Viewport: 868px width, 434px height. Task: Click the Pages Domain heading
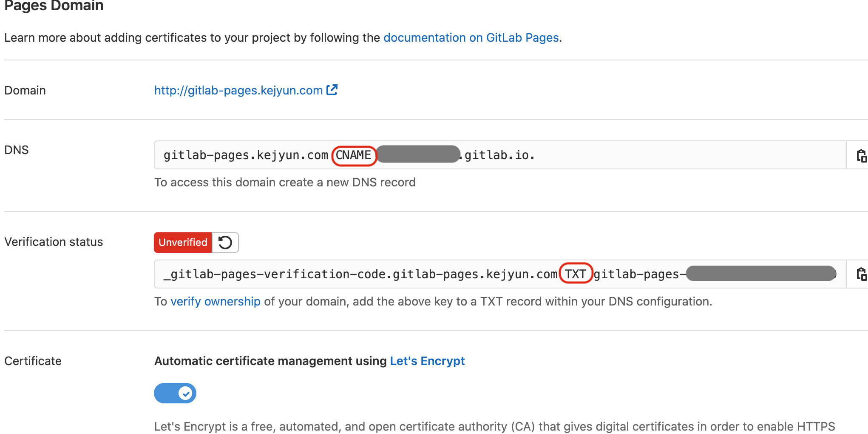click(54, 6)
